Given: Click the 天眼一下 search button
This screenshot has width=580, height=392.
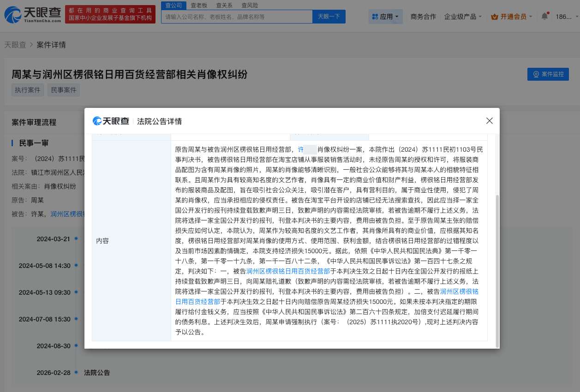Looking at the screenshot, I should coord(329,17).
